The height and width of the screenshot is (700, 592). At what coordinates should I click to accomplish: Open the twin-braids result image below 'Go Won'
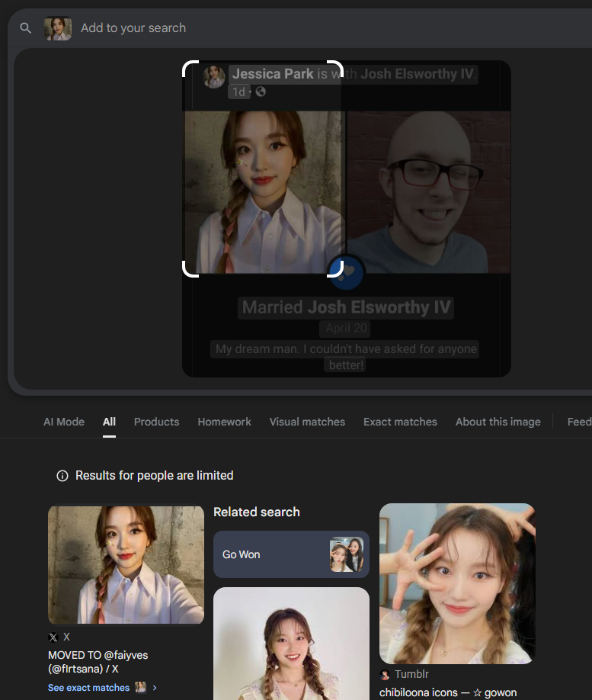pyautogui.click(x=291, y=644)
